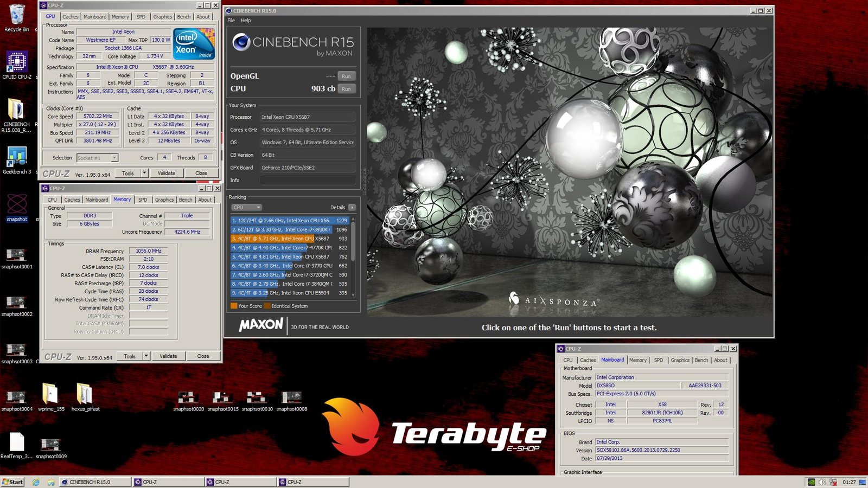This screenshot has height=488, width=868.
Task: Open the wprime_155 folder
Action: coord(50,394)
